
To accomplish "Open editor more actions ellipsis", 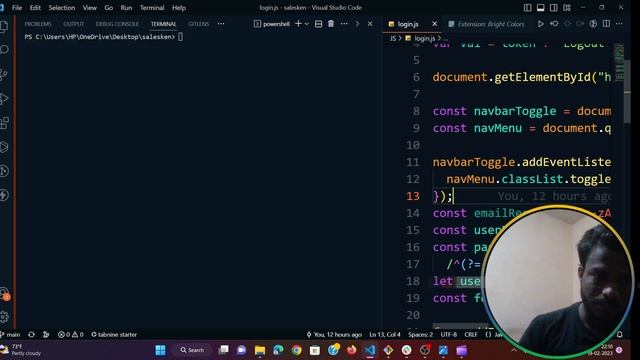I will click(619, 24).
